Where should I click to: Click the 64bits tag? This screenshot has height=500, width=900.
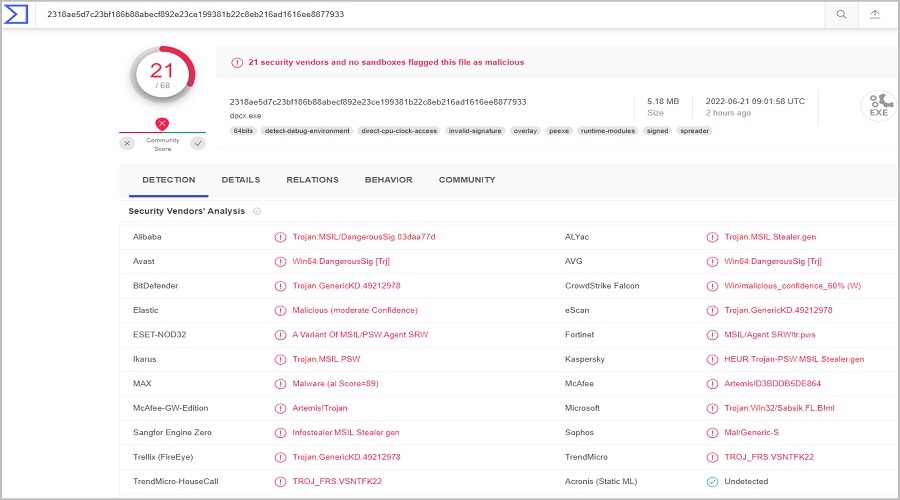pos(243,131)
